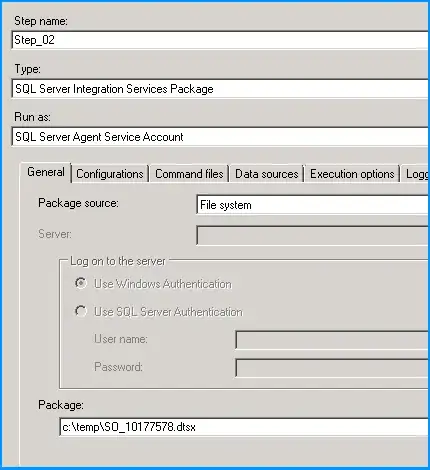Click the Run as label text
Image resolution: width=430 pixels, height=470 pixels.
tap(32, 117)
